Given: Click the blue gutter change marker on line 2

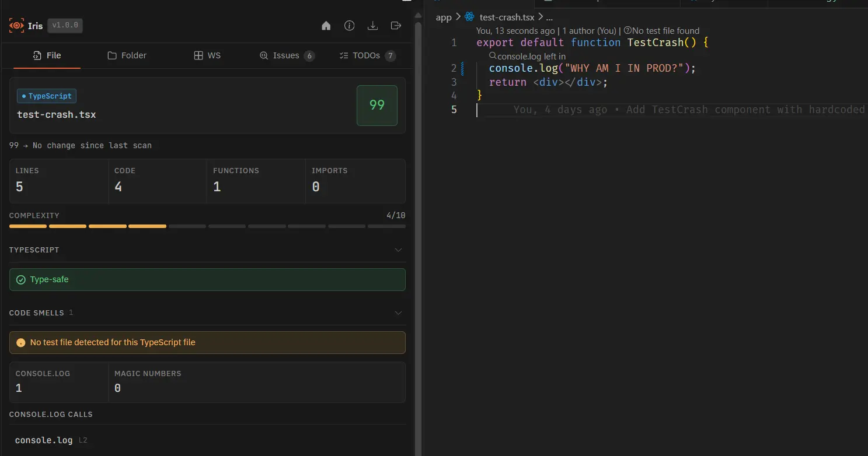Looking at the screenshot, I should point(462,68).
